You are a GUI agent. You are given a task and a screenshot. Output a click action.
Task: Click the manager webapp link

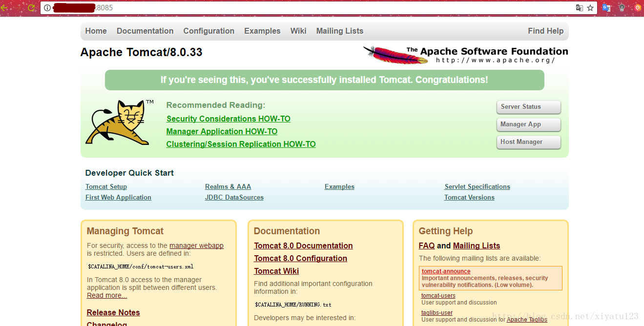[x=196, y=245]
